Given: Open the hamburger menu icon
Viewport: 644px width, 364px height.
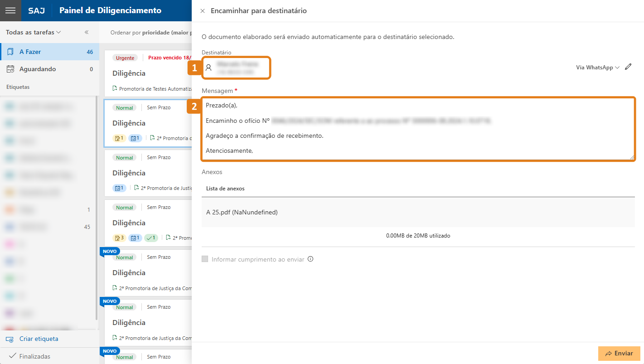Looking at the screenshot, I should (10, 10).
